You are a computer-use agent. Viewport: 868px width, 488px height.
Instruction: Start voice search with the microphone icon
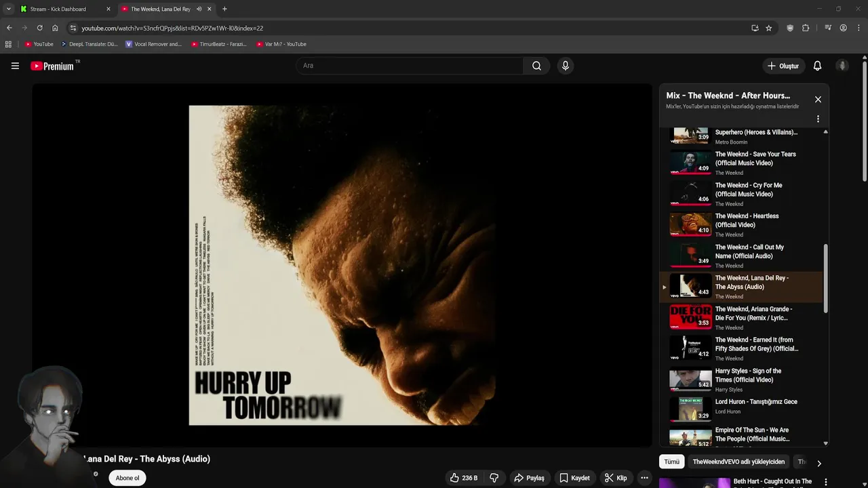(x=565, y=66)
